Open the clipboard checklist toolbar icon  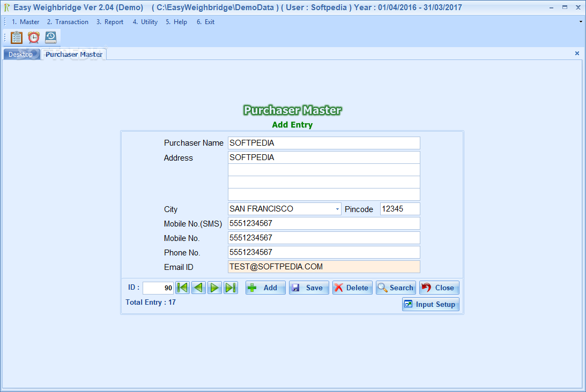pos(17,37)
